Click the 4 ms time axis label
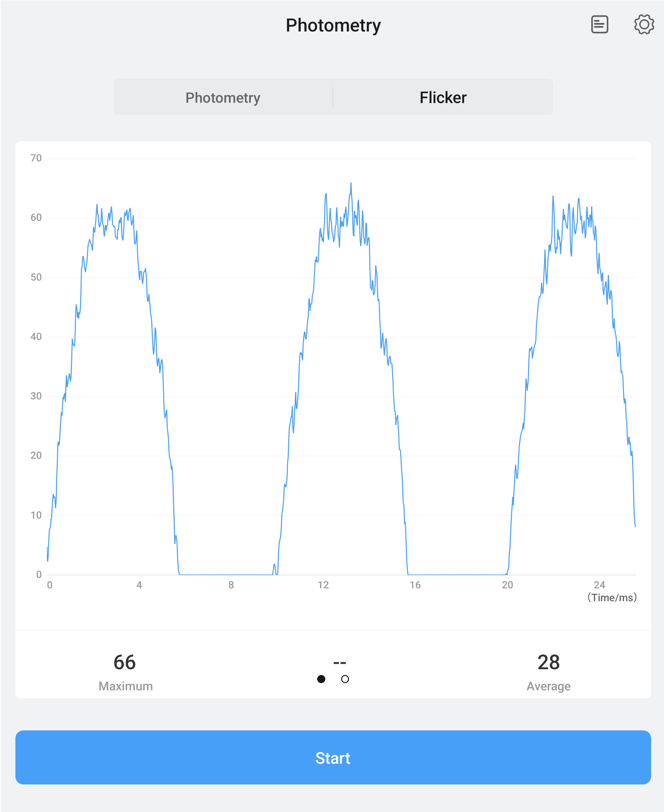The height and width of the screenshot is (812, 664). click(139, 585)
